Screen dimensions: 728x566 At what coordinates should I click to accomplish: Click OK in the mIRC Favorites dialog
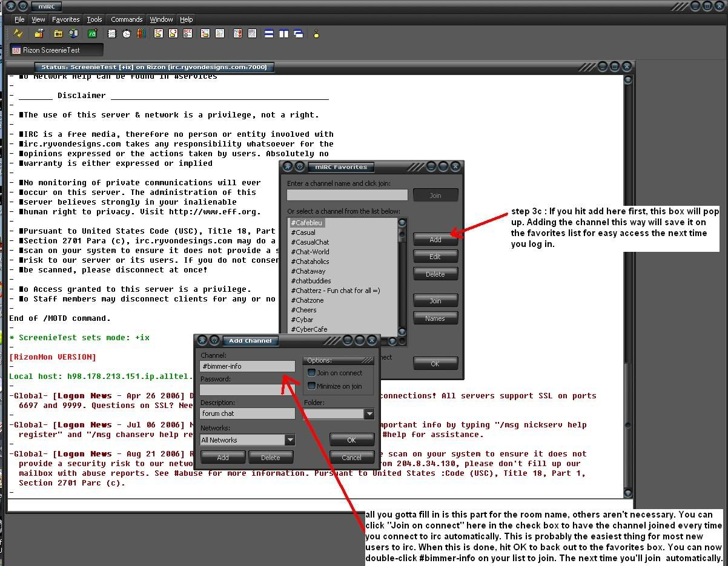point(435,364)
